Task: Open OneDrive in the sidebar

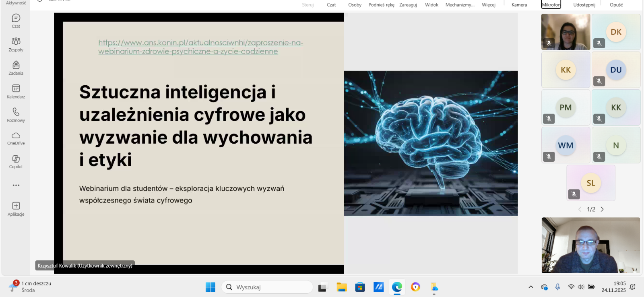Action: [16, 138]
